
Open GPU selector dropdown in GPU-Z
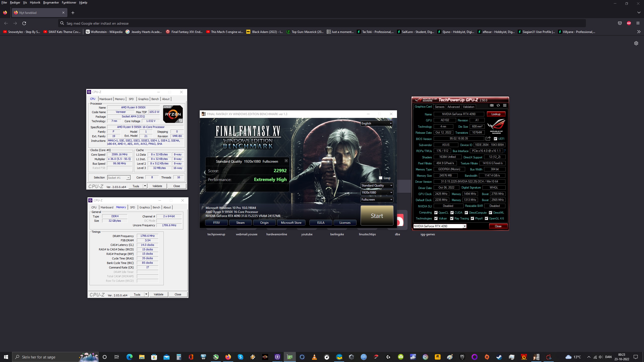(x=440, y=226)
